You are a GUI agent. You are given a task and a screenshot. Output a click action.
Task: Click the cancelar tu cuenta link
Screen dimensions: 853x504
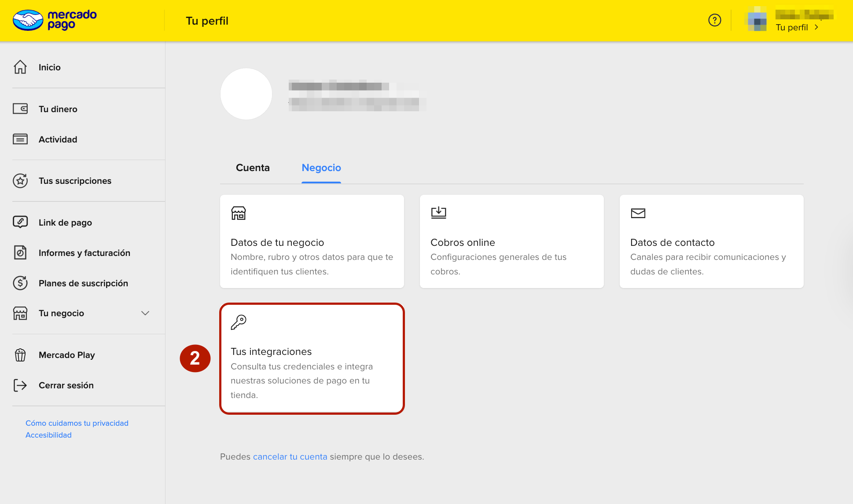pos(290,457)
